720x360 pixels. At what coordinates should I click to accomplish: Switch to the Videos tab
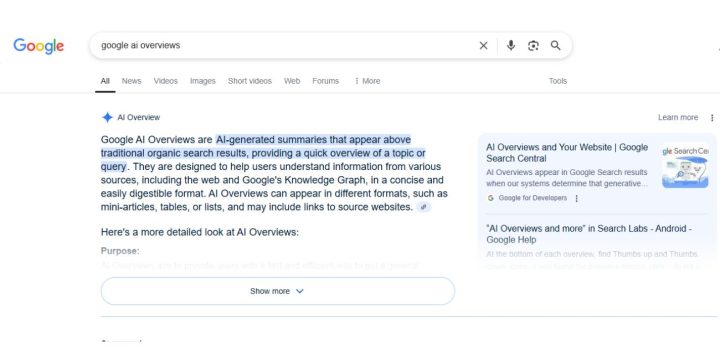pos(166,81)
